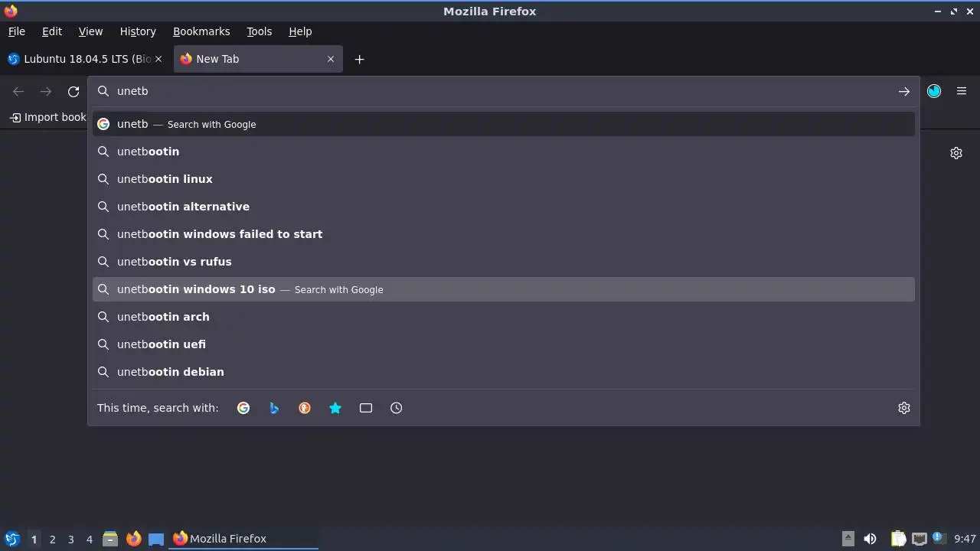
Task: Launch file manager from taskbar
Action: pos(110,539)
